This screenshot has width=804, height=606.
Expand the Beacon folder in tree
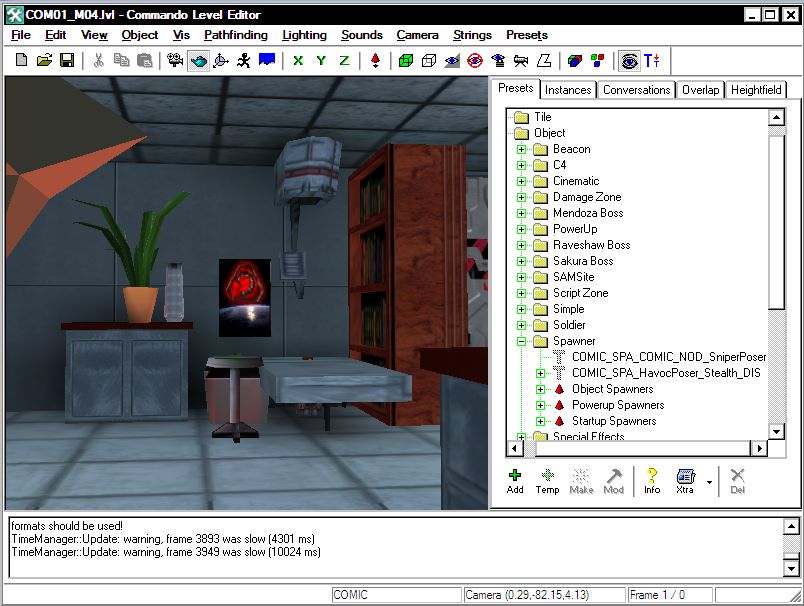pyautogui.click(x=521, y=149)
